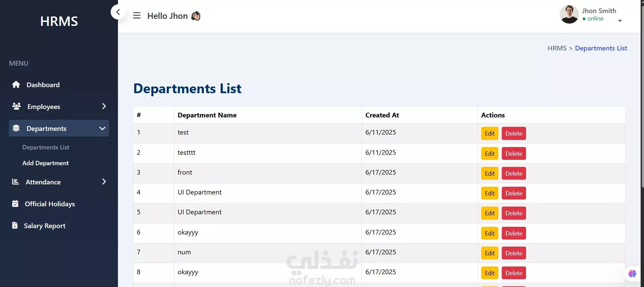Open Add Department menu item
The image size is (644, 287).
pos(45,163)
